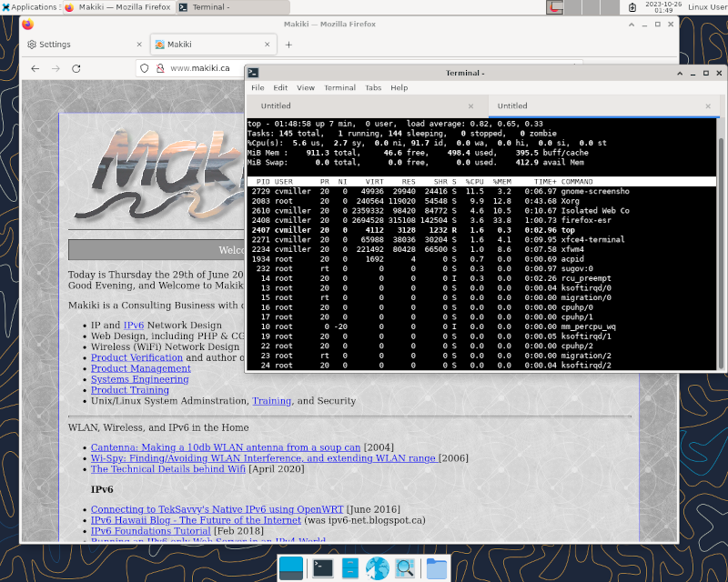Click the www.makiki.ca address bar
The image size is (728, 582).
(x=199, y=68)
